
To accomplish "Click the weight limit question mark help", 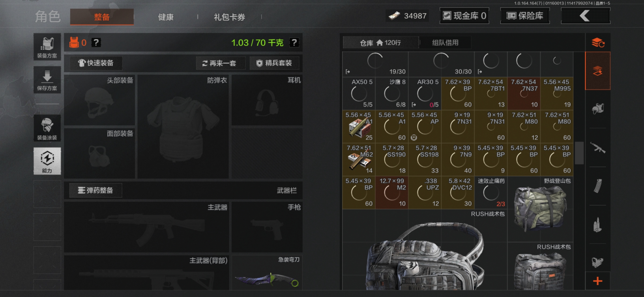I will [294, 43].
